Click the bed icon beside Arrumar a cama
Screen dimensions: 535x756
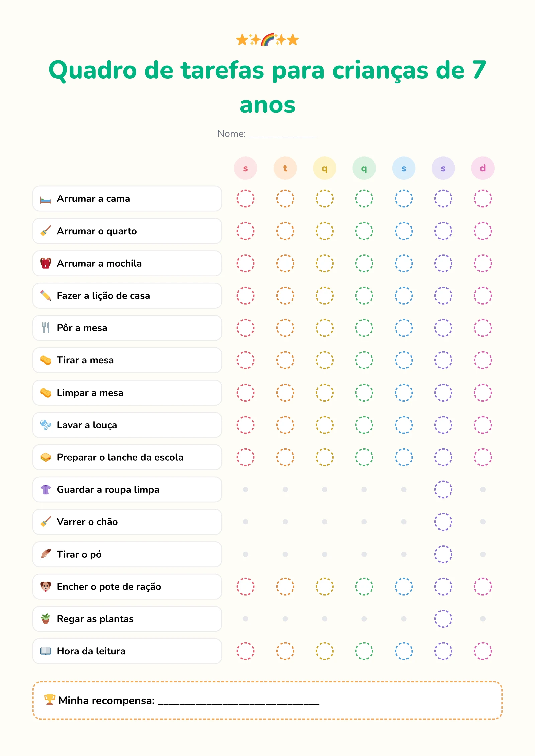[46, 199]
